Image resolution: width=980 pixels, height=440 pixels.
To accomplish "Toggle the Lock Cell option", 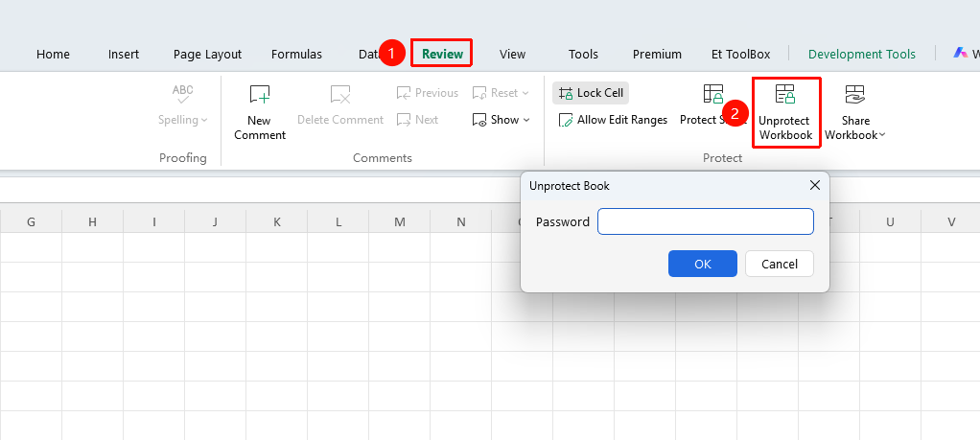I will 591,93.
